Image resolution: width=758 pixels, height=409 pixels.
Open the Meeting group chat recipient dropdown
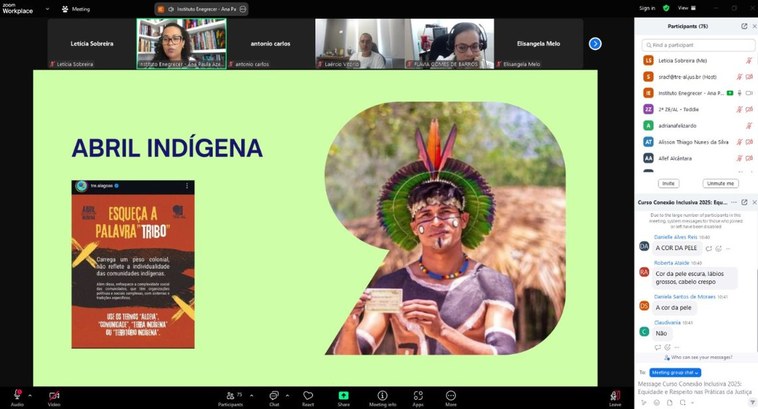(673, 371)
